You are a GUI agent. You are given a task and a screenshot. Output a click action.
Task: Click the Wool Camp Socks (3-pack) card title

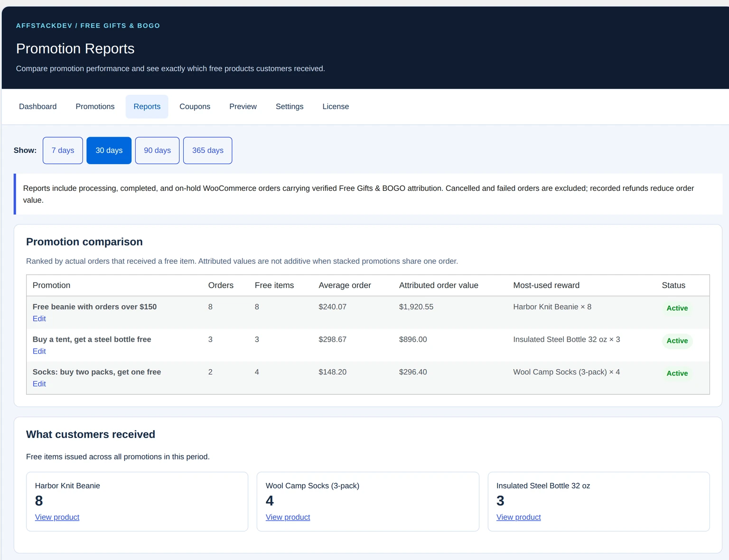[312, 485]
